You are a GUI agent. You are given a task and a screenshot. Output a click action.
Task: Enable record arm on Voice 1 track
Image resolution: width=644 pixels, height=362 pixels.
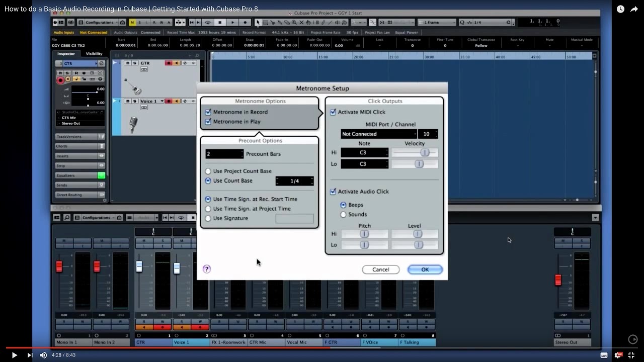pyautogui.click(x=169, y=101)
